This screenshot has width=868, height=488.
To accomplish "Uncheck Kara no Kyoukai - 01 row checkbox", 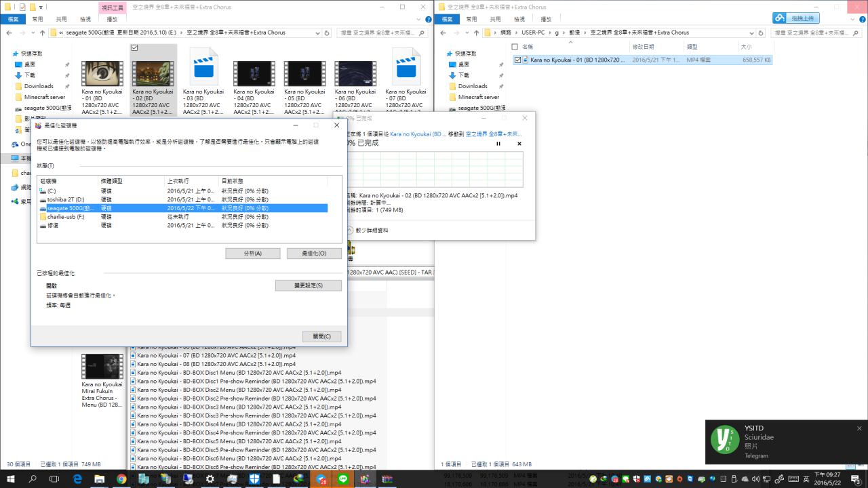I will pos(518,60).
